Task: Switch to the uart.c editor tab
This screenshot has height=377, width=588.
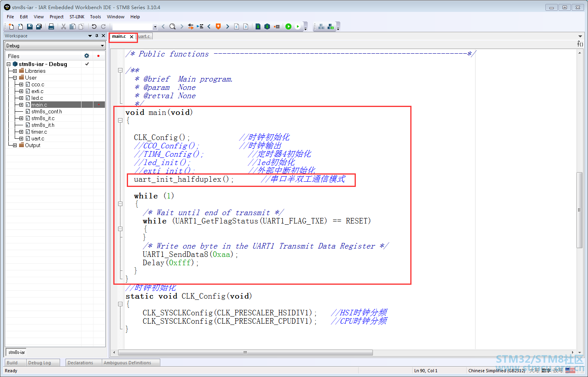Action: 144,37
